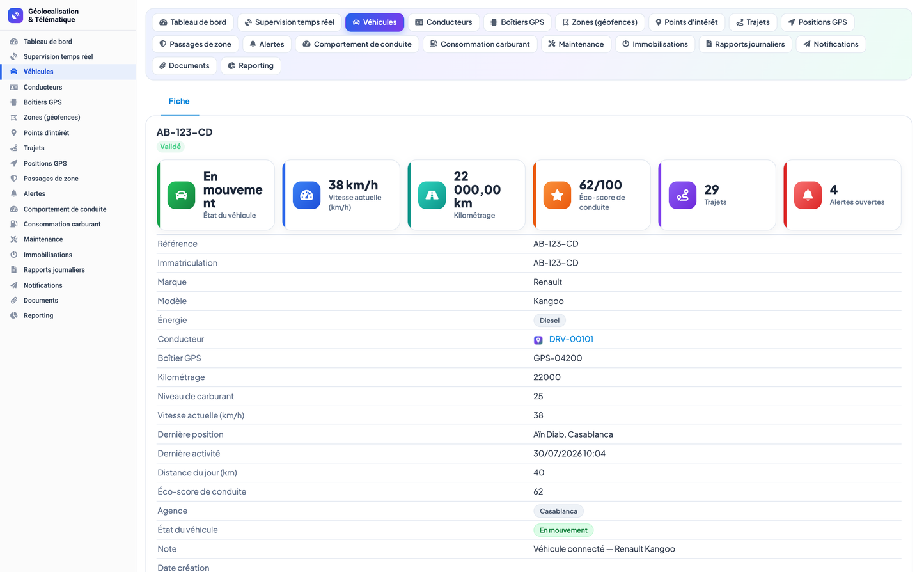The image size is (924, 572).
Task: Click the driver badge icon beside DRV-00101
Action: click(538, 340)
